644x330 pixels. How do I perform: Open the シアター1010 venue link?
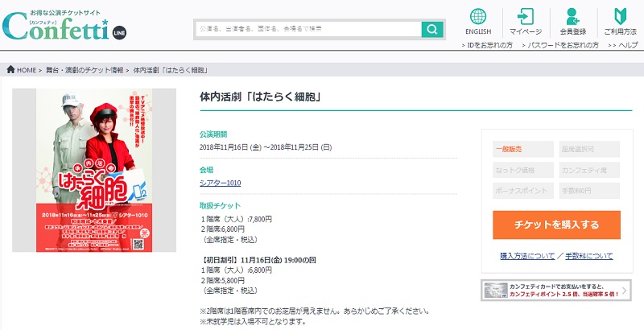coord(220,183)
